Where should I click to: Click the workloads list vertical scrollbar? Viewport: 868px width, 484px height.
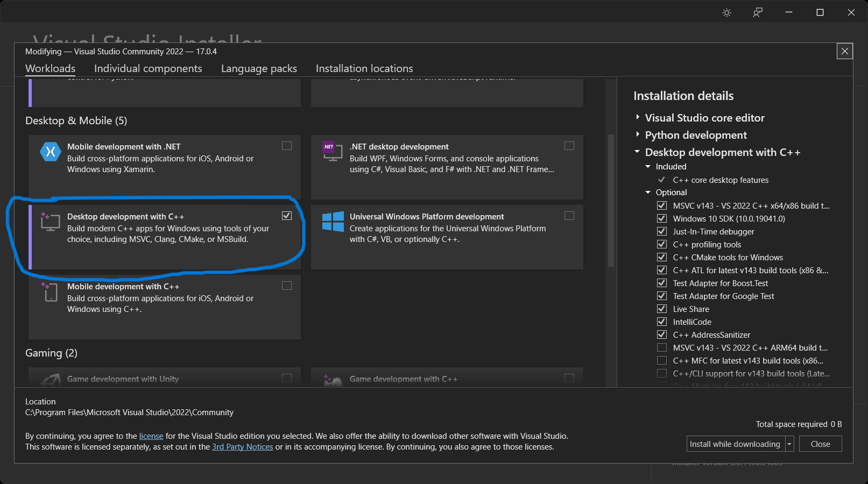pyautogui.click(x=611, y=200)
